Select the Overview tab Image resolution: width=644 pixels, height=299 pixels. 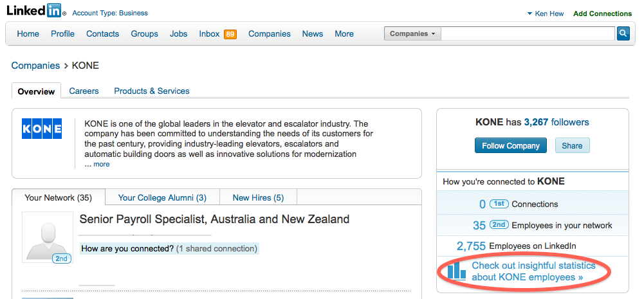(x=36, y=91)
